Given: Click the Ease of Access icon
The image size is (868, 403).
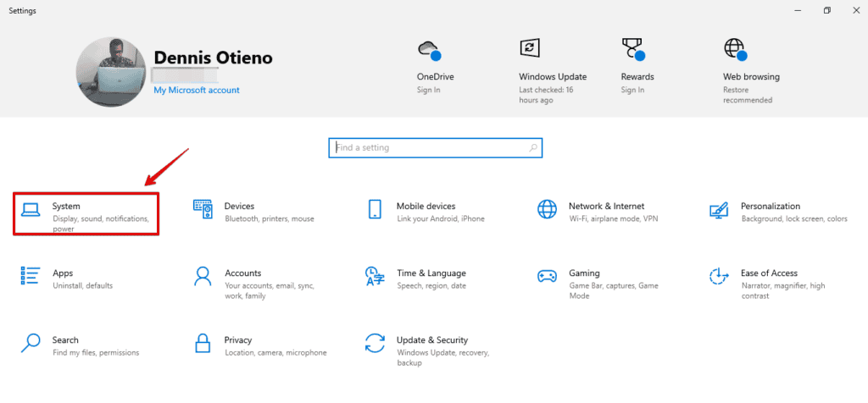Looking at the screenshot, I should [719, 276].
